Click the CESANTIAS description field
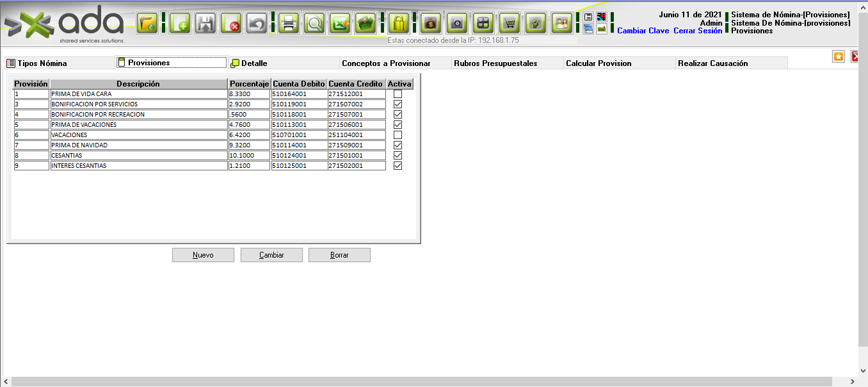The height and width of the screenshot is (387, 868). (x=138, y=156)
